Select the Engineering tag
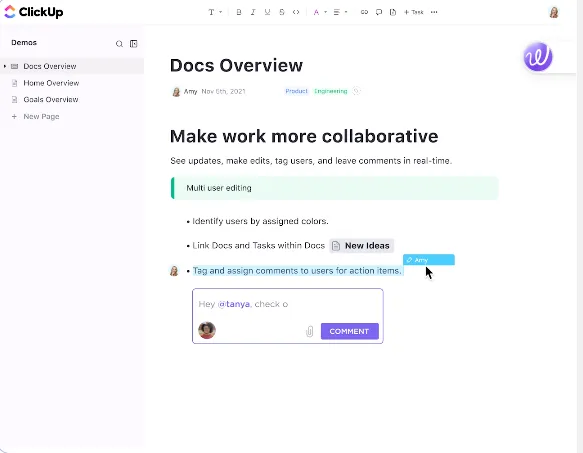 pos(331,91)
